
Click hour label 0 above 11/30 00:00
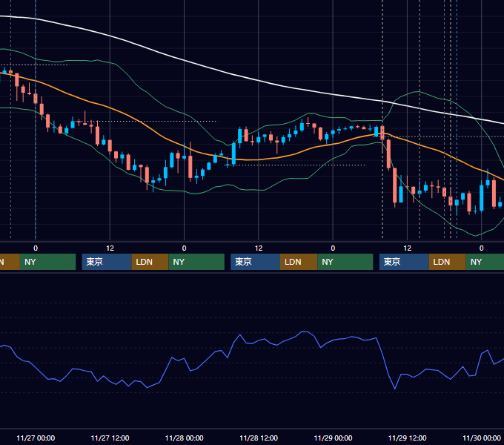tap(482, 248)
